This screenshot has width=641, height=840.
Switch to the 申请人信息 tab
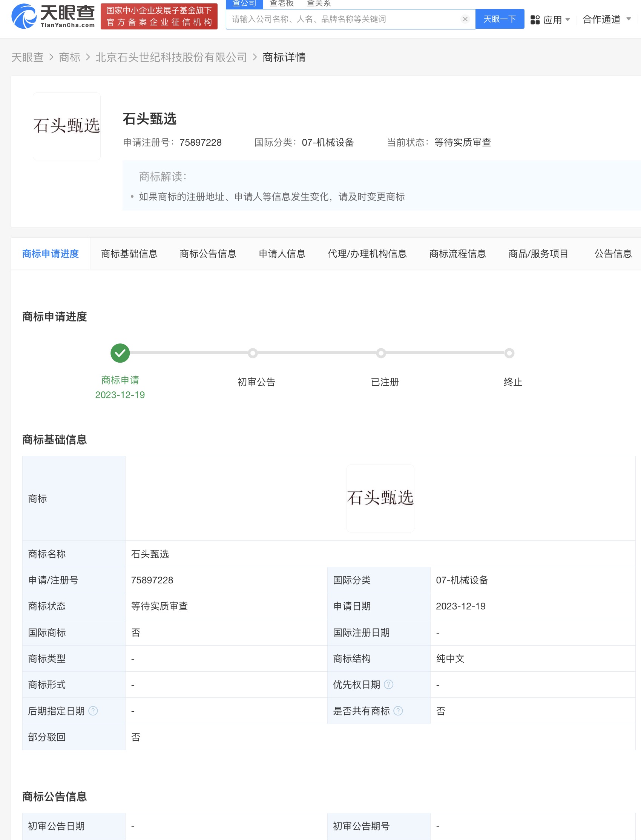coord(282,254)
